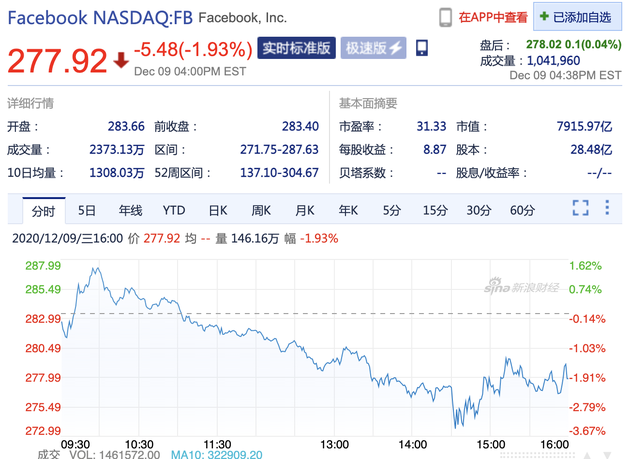Open the chart's three-dot options menu
The image size is (630, 459).
pyautogui.click(x=607, y=208)
